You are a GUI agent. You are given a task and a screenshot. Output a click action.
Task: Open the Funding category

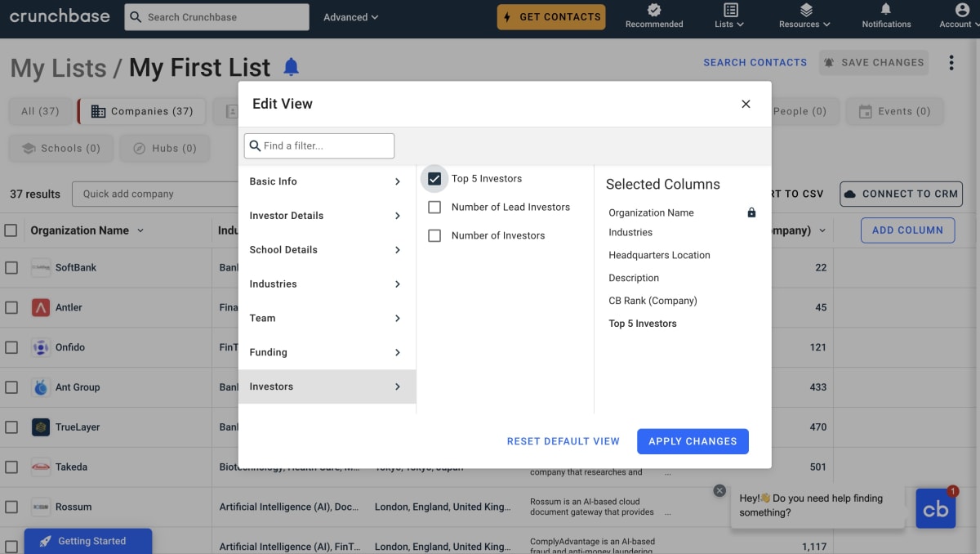(x=327, y=353)
